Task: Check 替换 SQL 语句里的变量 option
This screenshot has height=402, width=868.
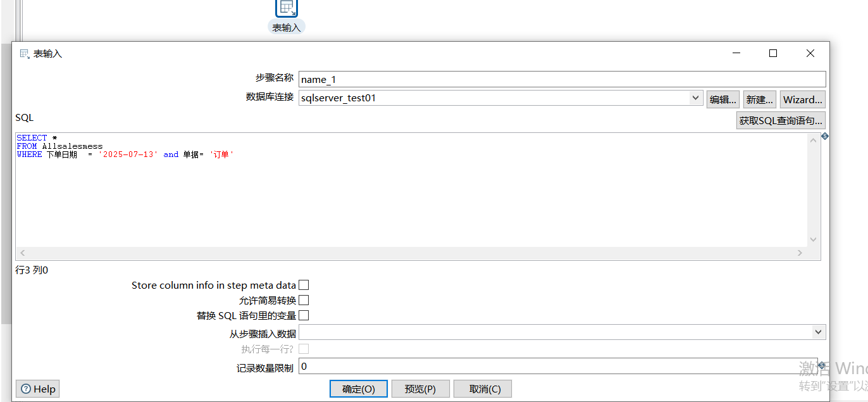Action: tap(304, 315)
